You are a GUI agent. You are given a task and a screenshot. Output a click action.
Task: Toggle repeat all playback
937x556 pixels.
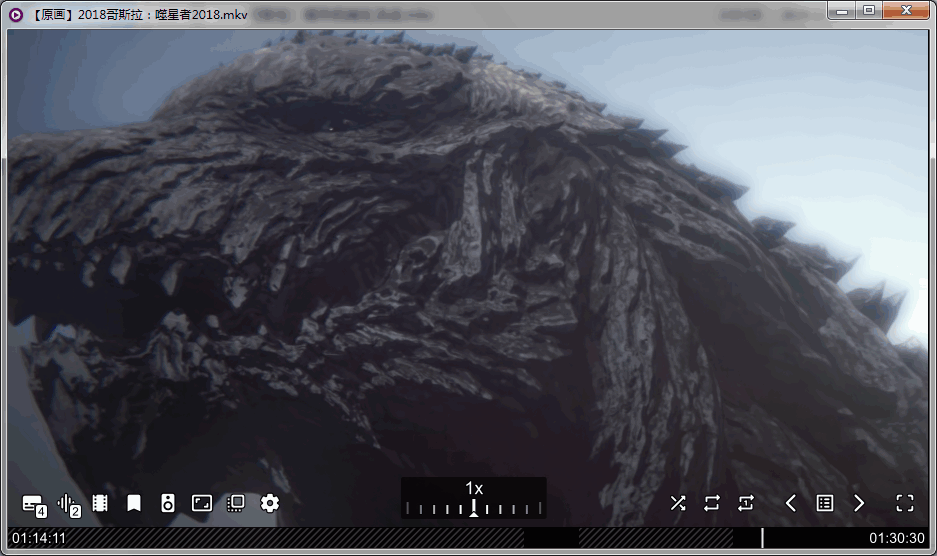(x=712, y=503)
